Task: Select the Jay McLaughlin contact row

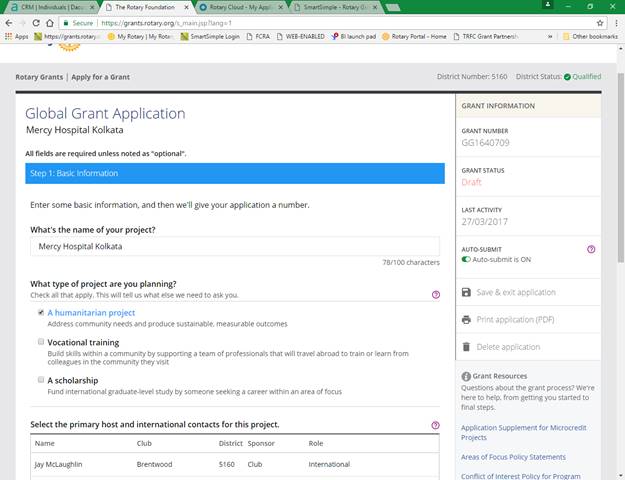Action: [x=235, y=464]
